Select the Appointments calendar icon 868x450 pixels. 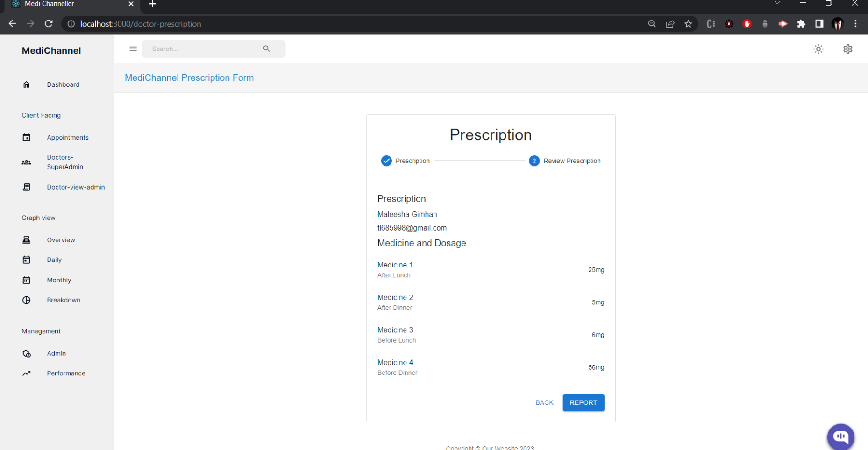[x=27, y=137]
